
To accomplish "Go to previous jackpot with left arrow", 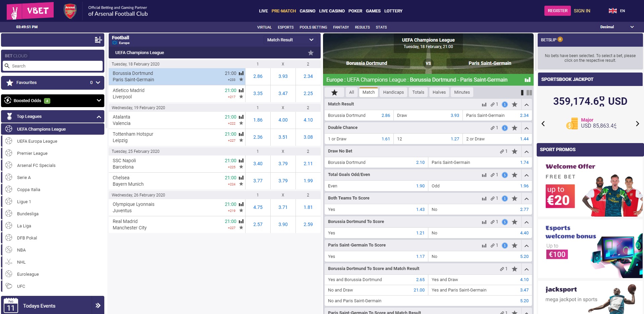I will click(x=543, y=124).
